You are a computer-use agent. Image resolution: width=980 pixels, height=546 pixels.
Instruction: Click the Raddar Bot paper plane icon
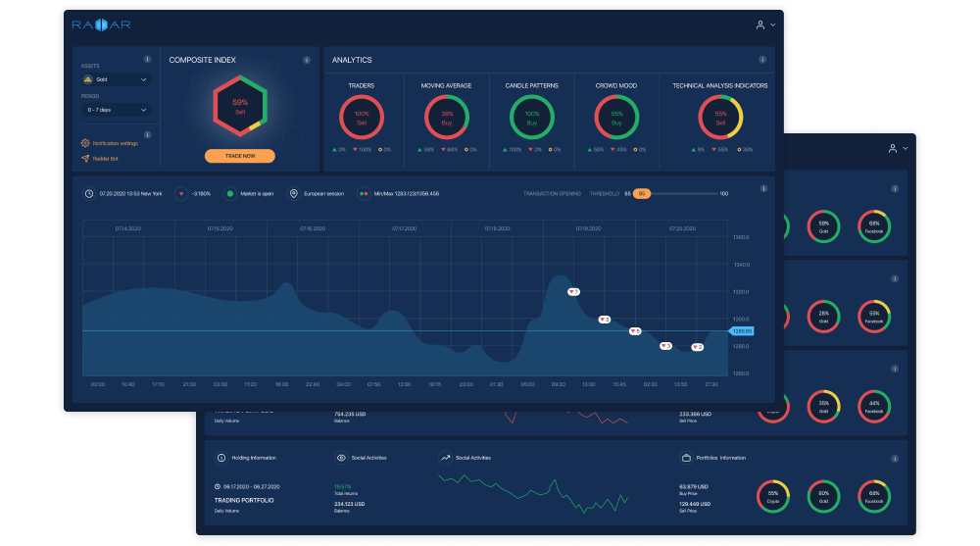(x=85, y=158)
